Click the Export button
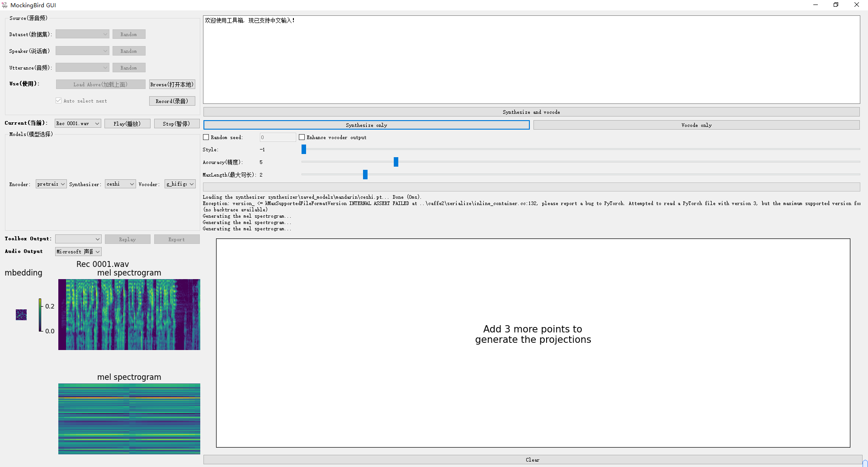 pyautogui.click(x=177, y=239)
